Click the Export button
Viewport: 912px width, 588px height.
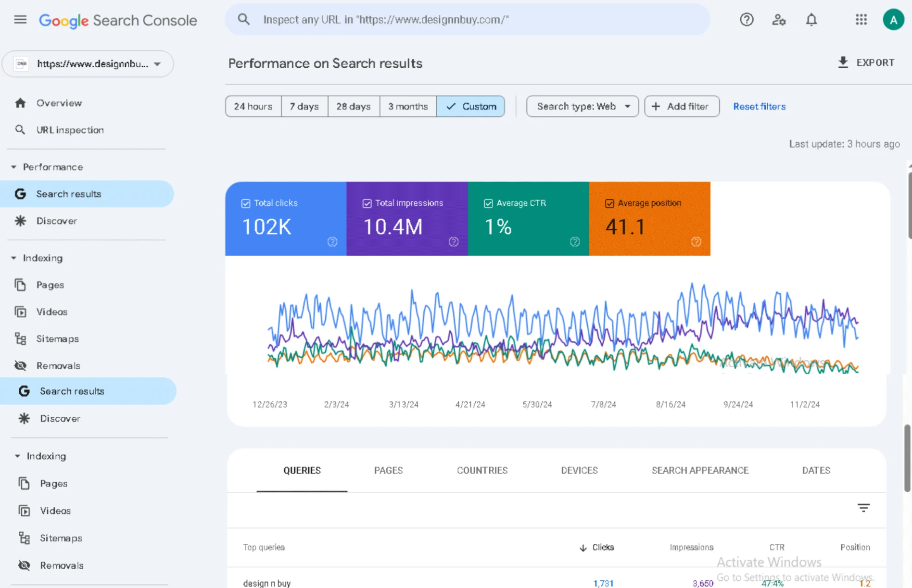point(866,63)
